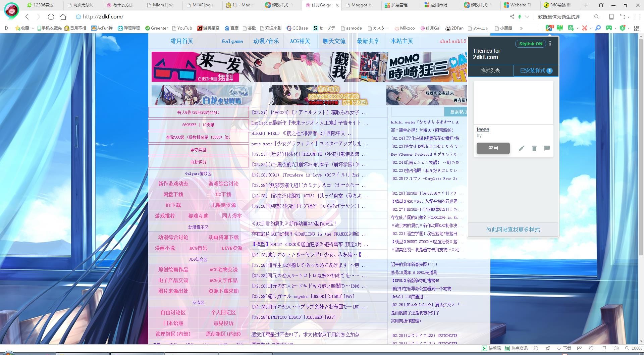Click the rocket accelerator icon in the status bar
This screenshot has height=355, width=644.
click(548, 348)
